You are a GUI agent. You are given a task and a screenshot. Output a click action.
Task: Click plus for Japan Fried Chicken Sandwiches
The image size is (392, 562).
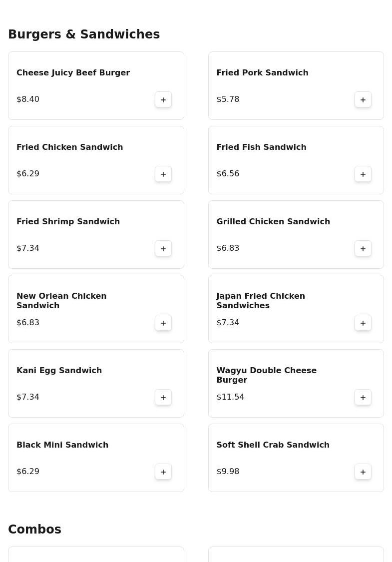pyautogui.click(x=363, y=323)
